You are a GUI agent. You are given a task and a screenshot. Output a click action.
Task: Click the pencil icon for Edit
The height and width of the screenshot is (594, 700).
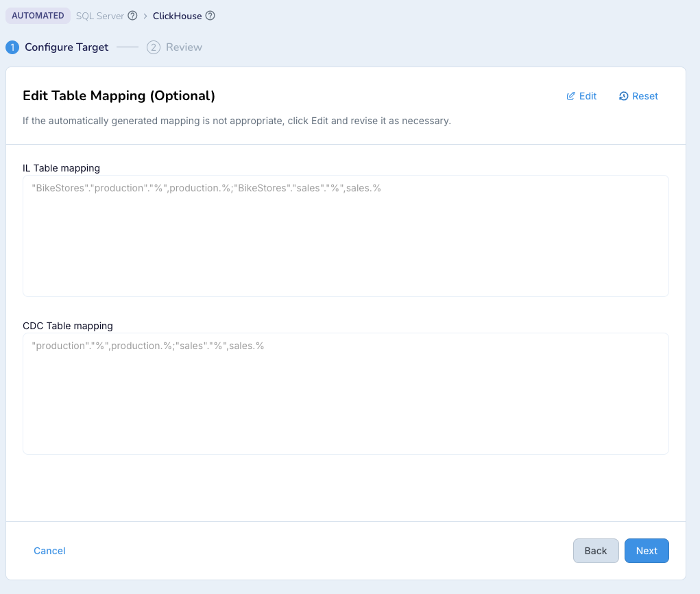[570, 96]
